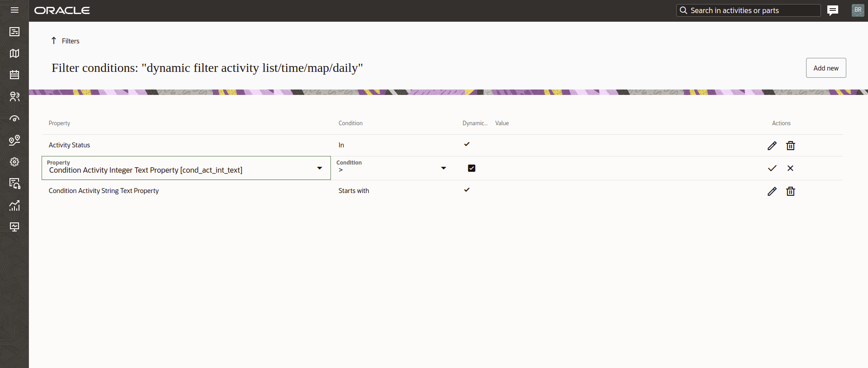The width and height of the screenshot is (868, 368).
Task: Open the resources people icon in sidebar
Action: point(14,97)
